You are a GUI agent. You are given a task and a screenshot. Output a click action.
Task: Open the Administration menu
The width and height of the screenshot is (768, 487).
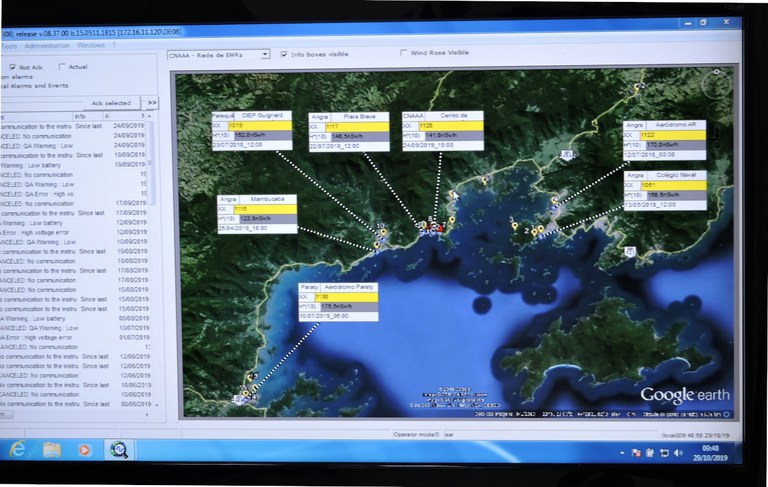[x=47, y=45]
